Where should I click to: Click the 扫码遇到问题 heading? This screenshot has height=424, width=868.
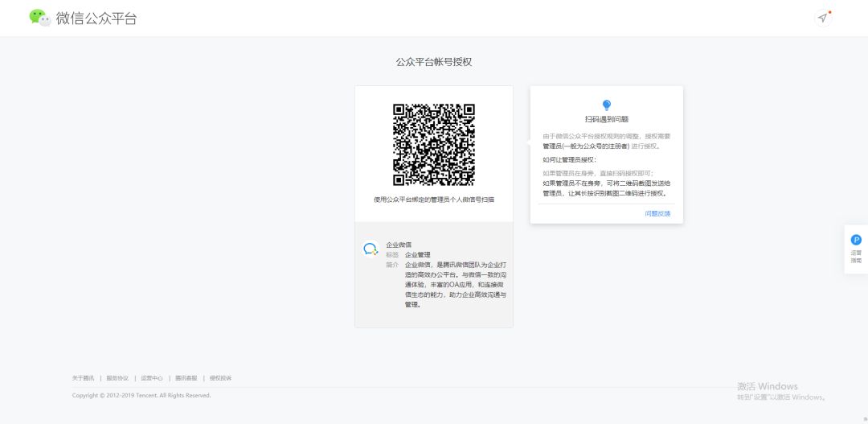607,119
